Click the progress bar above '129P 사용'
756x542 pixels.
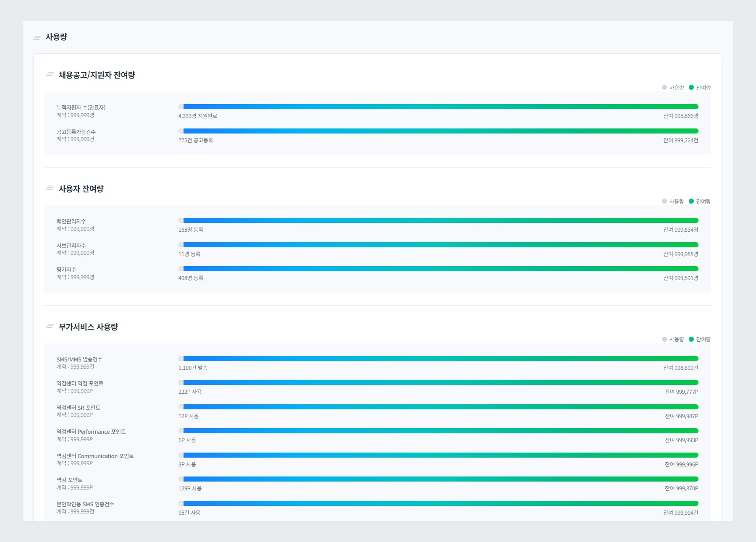tap(438, 479)
